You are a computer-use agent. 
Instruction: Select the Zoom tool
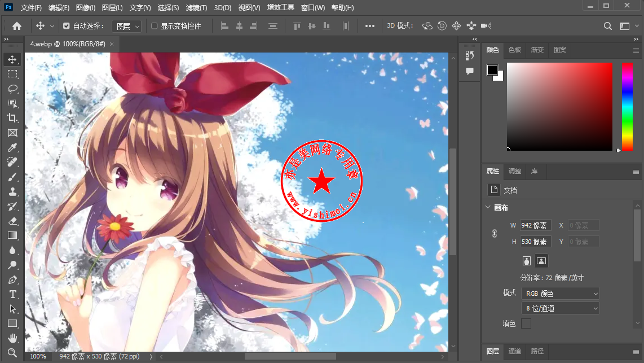pyautogui.click(x=12, y=353)
